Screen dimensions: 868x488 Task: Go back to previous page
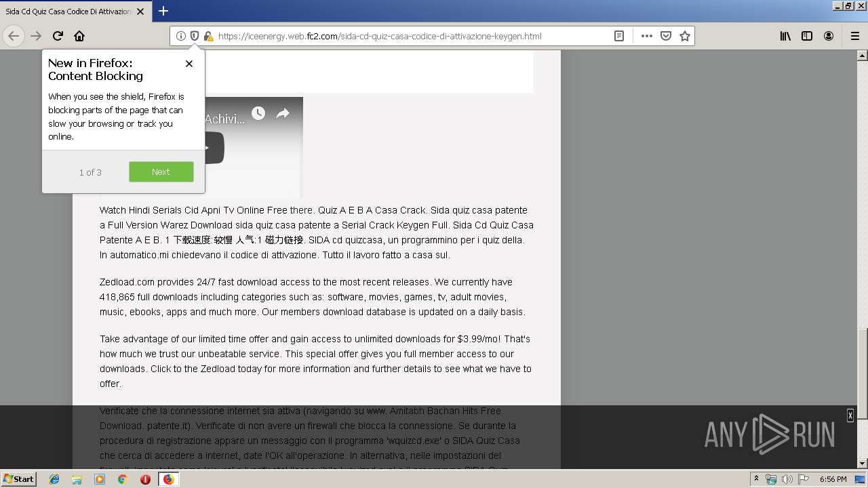tap(14, 36)
